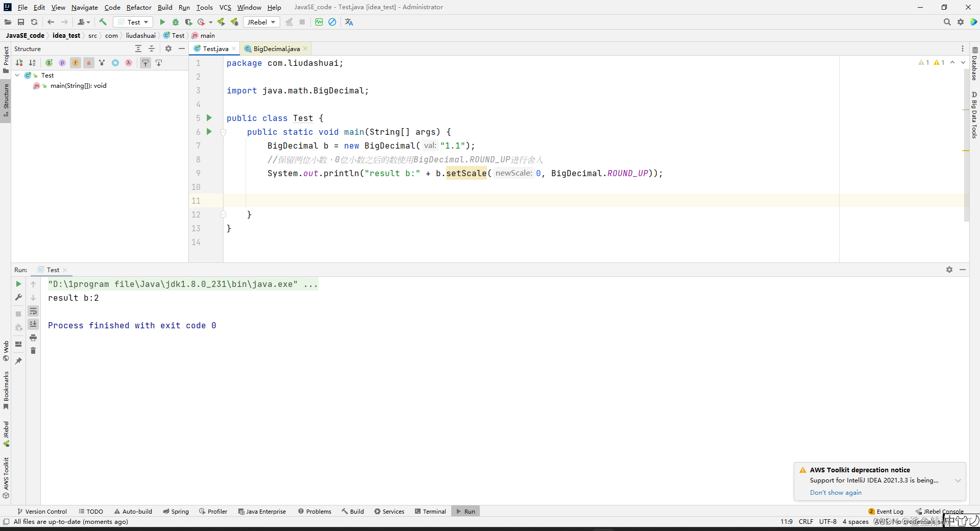
Task: Toggle Sort Alphabetically in Structure
Action: pyautogui.click(x=32, y=63)
